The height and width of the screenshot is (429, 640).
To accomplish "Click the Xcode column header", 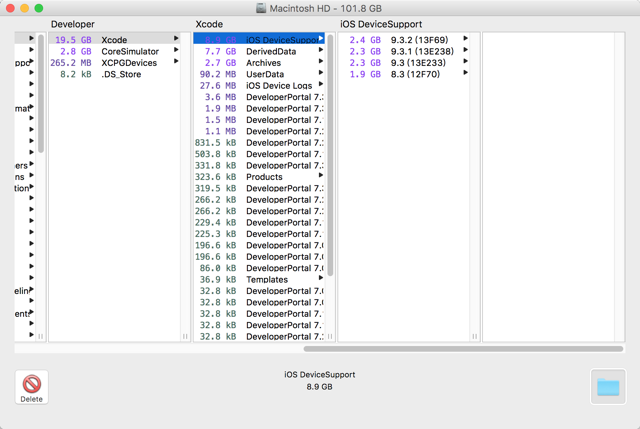I will [209, 24].
